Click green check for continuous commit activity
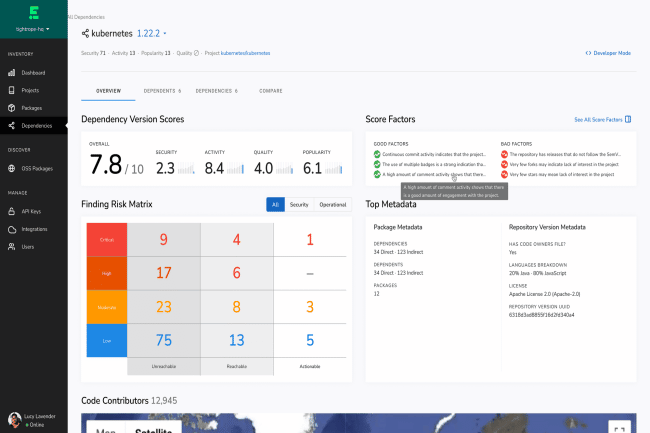Screen dimensions: 650x433 point(377,154)
